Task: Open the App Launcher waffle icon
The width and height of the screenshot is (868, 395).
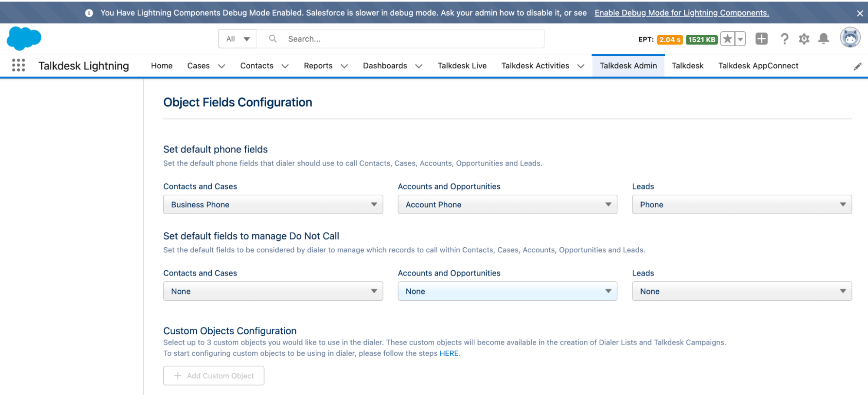Action: tap(18, 65)
